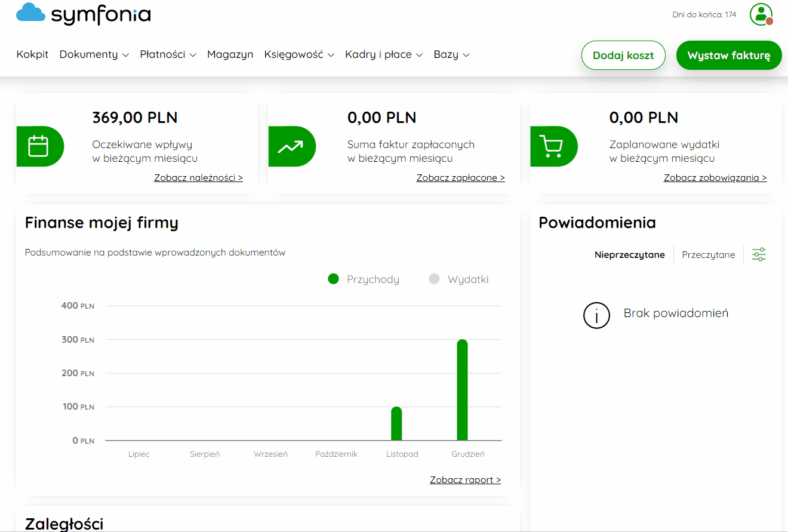
Task: Switch to Nieprzeczytane notifications tab
Action: (629, 255)
